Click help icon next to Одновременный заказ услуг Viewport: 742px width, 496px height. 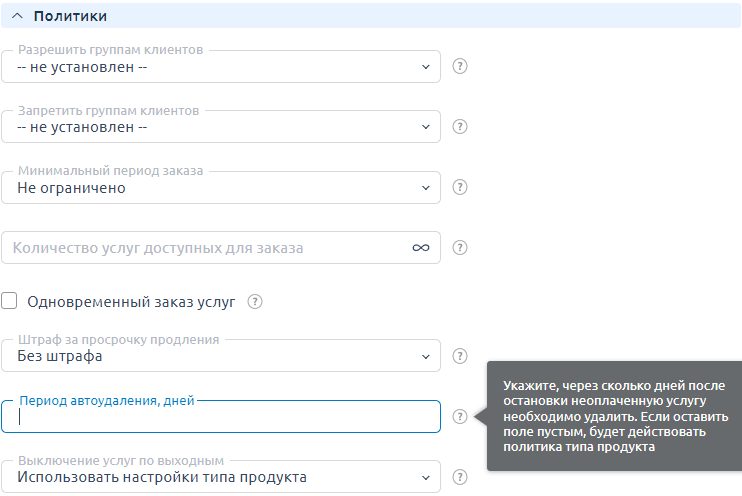(255, 301)
